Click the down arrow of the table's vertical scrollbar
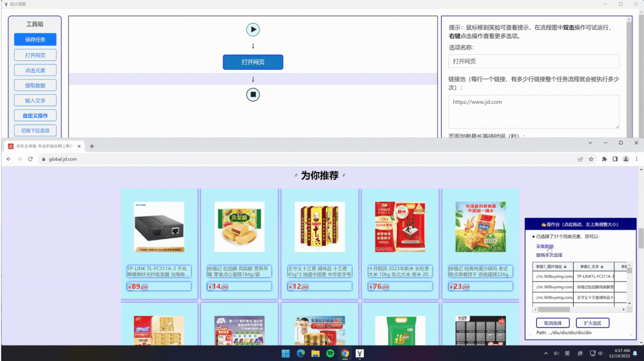The image size is (644, 361). [629, 304]
